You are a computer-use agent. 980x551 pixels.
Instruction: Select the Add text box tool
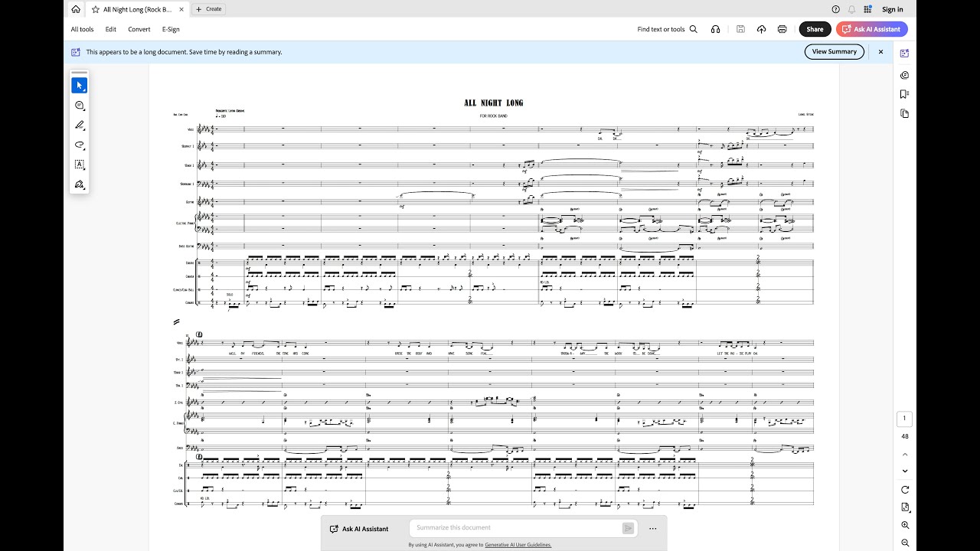coord(79,165)
